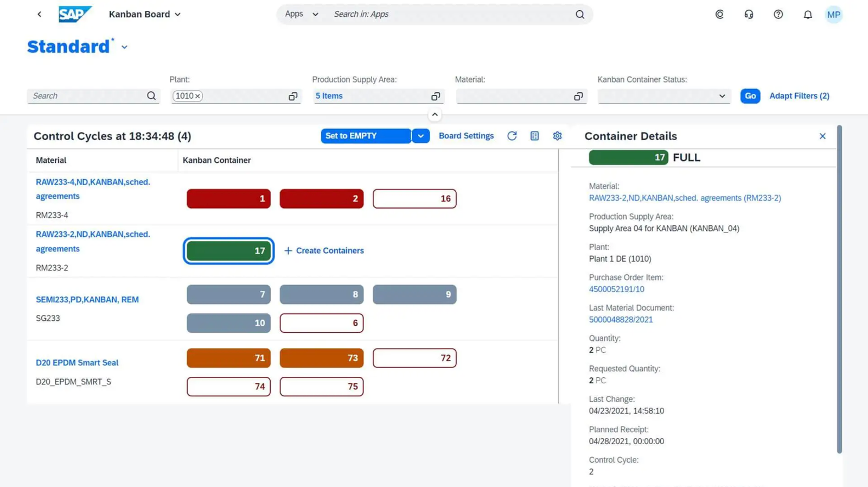Click the back navigation arrow
Viewport: 868px width, 487px height.
(x=39, y=15)
